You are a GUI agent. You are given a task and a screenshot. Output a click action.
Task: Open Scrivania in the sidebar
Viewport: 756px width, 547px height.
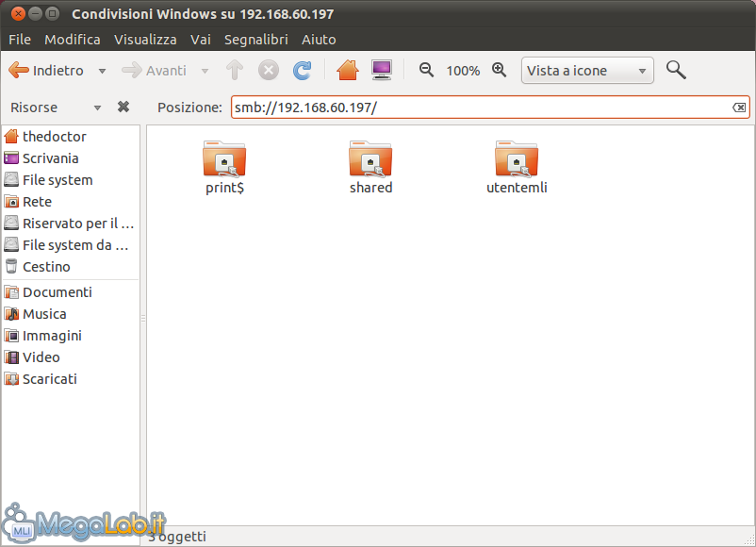coord(71,158)
